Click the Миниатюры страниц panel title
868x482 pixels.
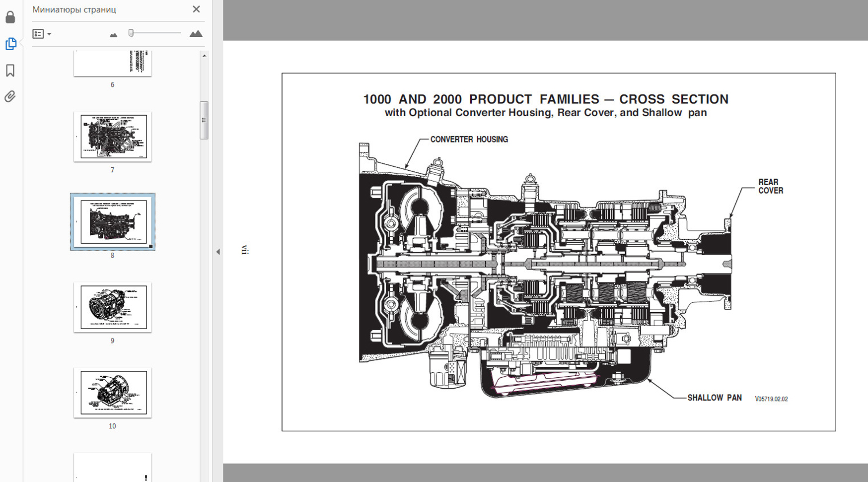click(x=74, y=9)
